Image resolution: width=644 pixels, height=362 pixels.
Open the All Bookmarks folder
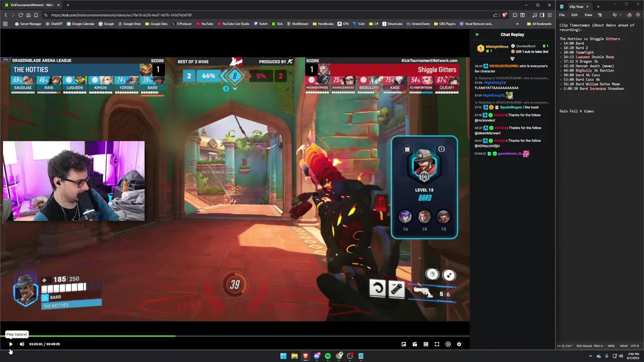(x=539, y=24)
